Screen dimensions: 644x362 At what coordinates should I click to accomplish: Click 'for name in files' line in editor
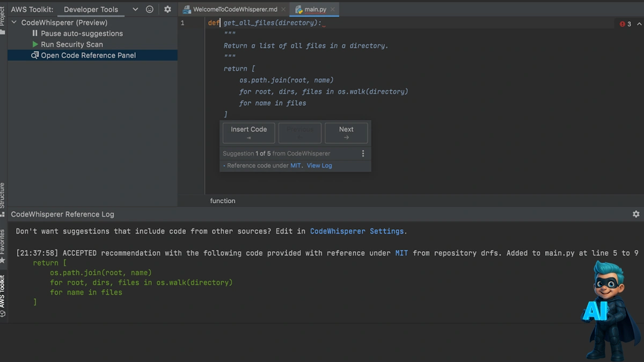[x=273, y=103]
